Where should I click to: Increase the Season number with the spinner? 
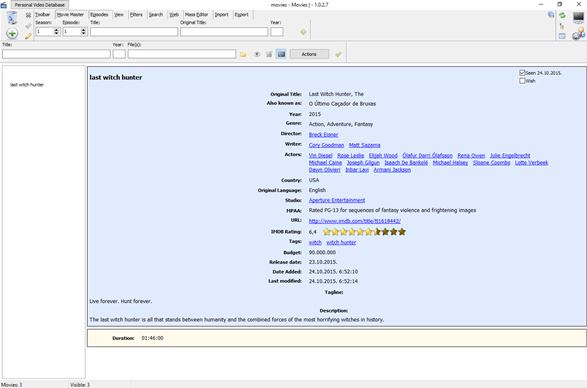[x=56, y=30]
